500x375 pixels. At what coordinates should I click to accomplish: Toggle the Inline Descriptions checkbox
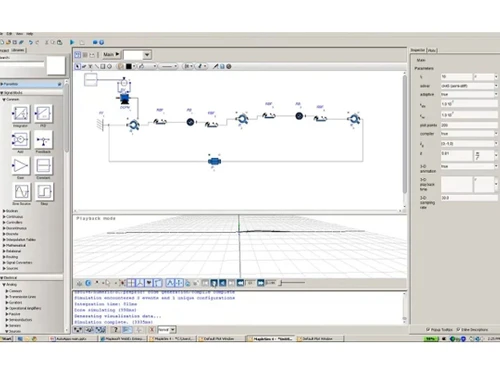(x=458, y=330)
